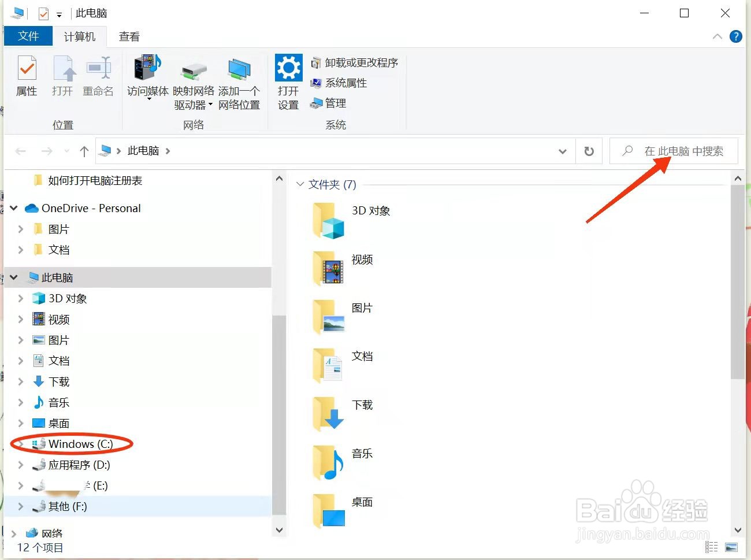The height and width of the screenshot is (560, 751).
Task: Click the 卸载或更改程序 icon
Action: coord(355,62)
